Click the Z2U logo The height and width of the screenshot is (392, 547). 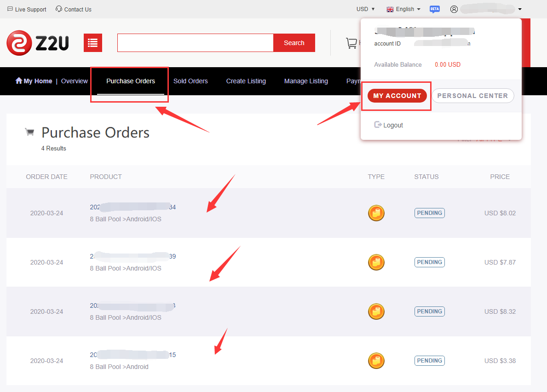pos(38,43)
